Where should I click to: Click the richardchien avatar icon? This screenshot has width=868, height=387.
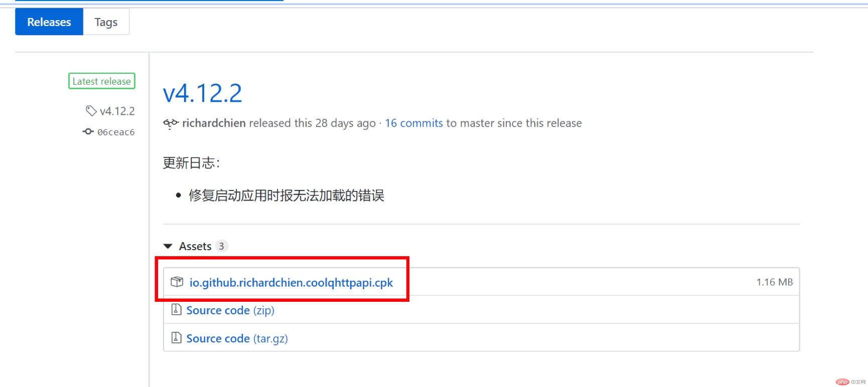171,123
